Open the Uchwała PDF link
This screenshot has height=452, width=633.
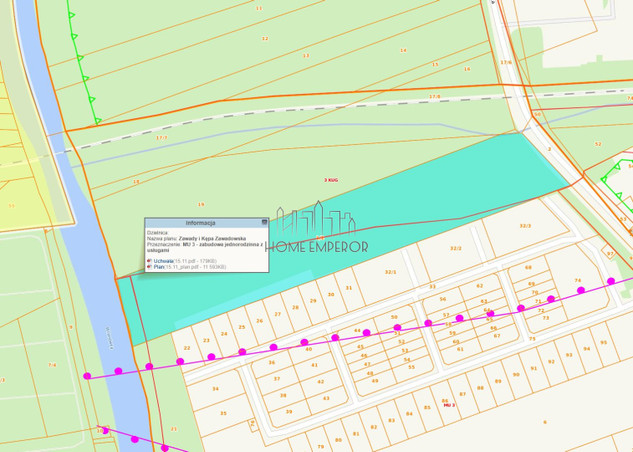[164, 260]
